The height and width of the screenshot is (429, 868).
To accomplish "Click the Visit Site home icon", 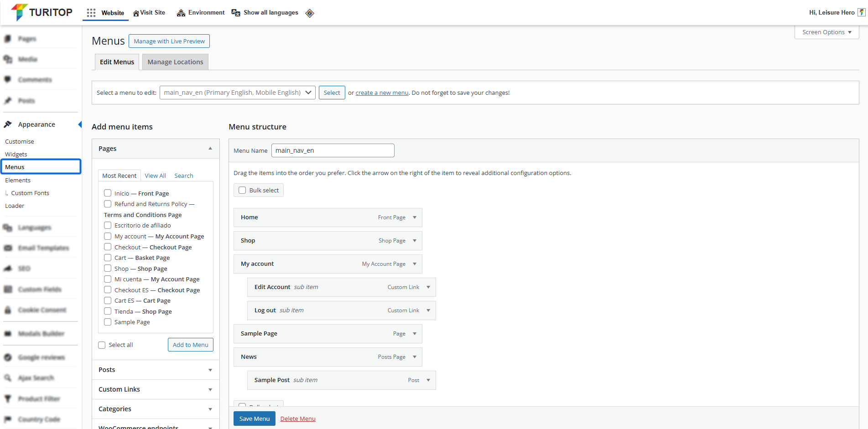I will tap(136, 13).
